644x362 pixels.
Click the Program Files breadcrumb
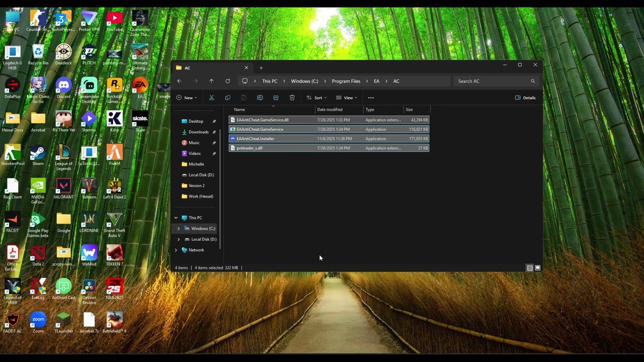346,81
